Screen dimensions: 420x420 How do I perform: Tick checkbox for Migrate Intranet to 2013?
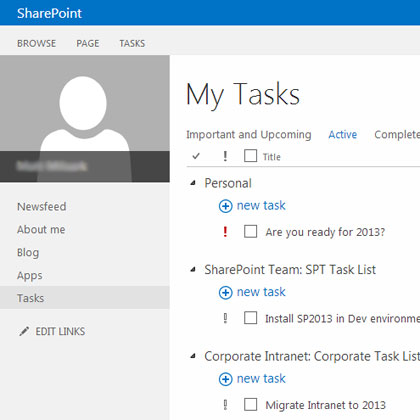click(250, 405)
